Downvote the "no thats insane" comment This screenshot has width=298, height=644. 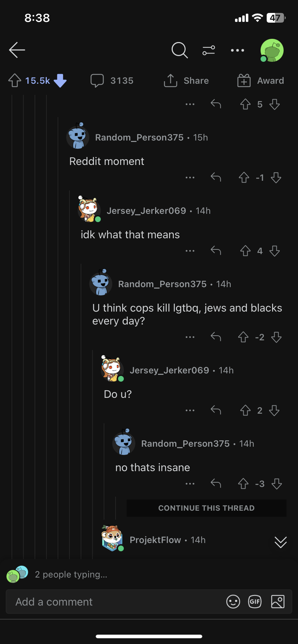(x=276, y=484)
